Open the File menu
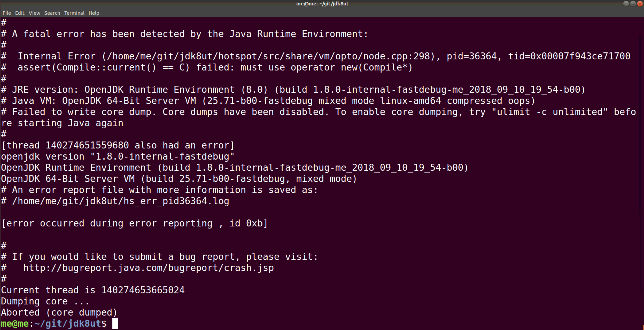This screenshot has width=644, height=330. [x=6, y=13]
